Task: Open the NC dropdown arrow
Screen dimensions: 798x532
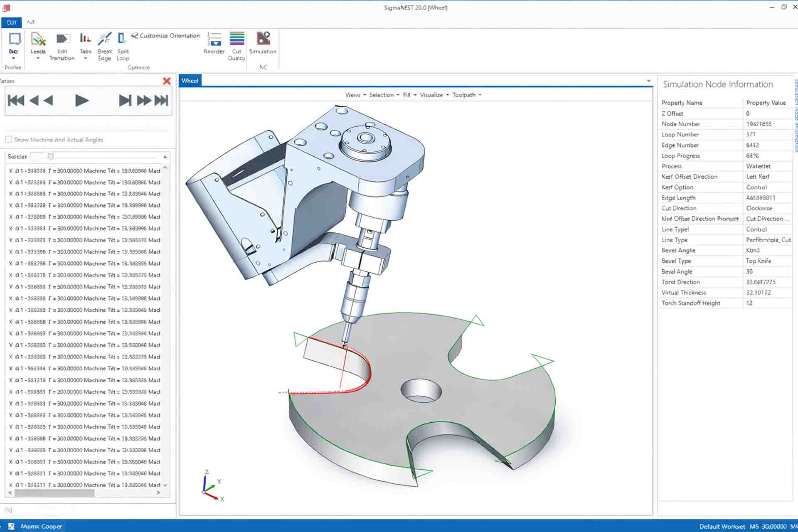Action: [13, 59]
